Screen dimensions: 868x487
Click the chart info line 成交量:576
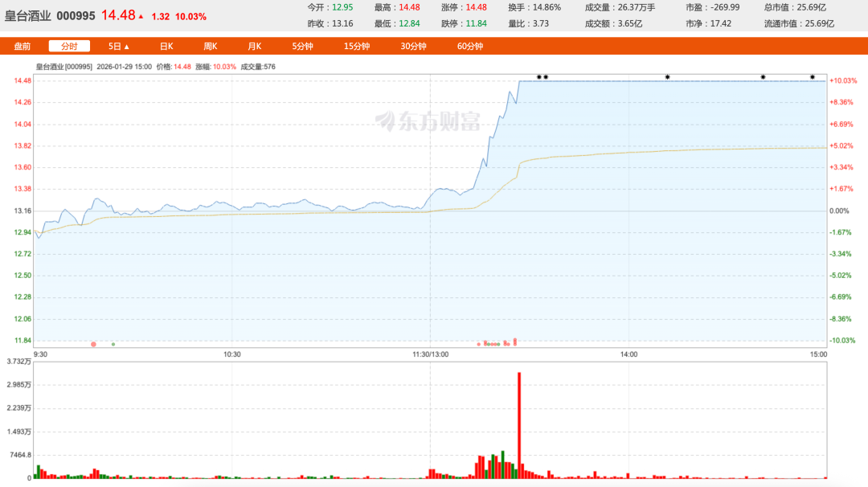258,67
